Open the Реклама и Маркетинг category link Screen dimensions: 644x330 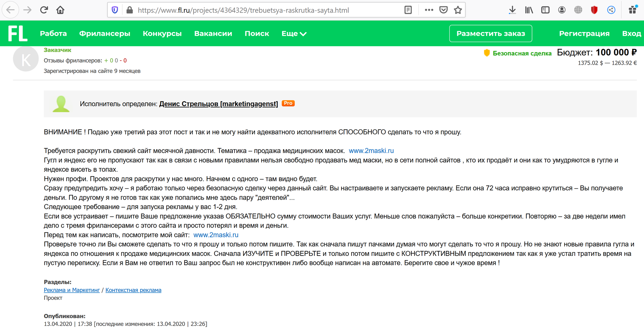(72, 290)
